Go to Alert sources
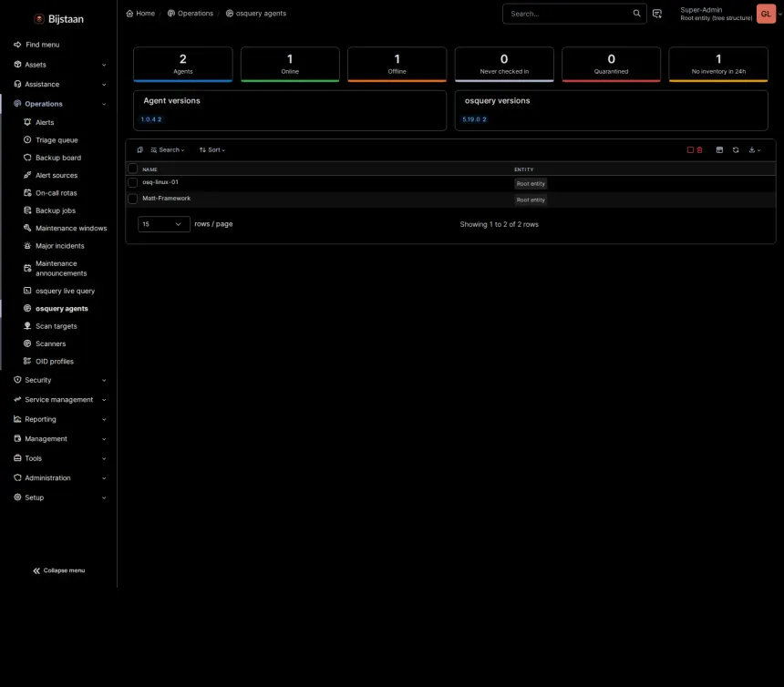Image resolution: width=784 pixels, height=687 pixels. (56, 175)
